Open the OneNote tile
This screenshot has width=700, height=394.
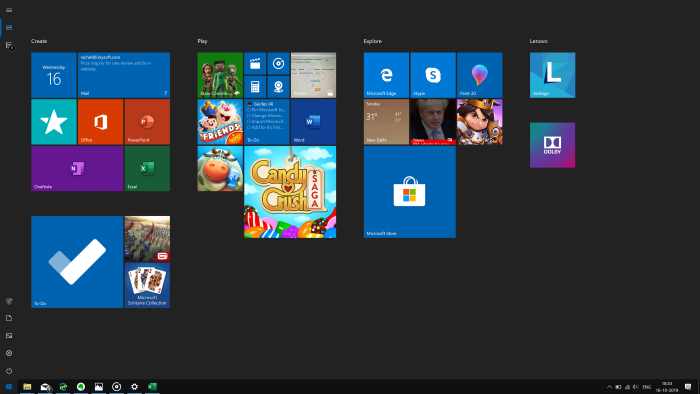(x=77, y=169)
